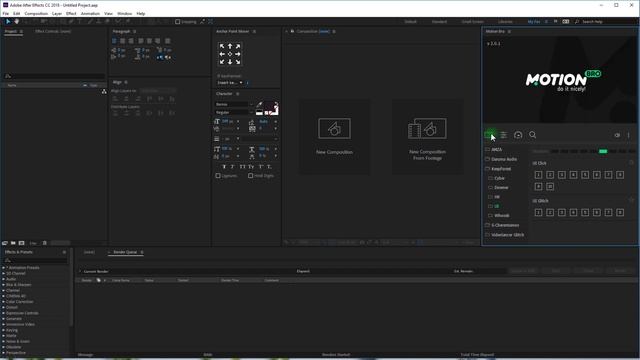
Task: Center the anchor point with middle icon
Action: coord(230,54)
